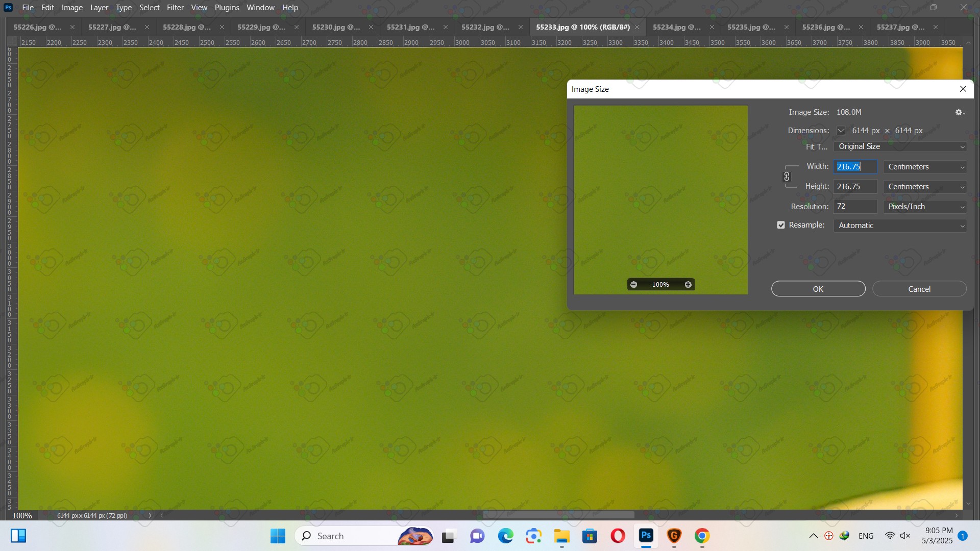Close the 55227.jpg document tab
This screenshot has width=980, height=551.
coord(147,27)
